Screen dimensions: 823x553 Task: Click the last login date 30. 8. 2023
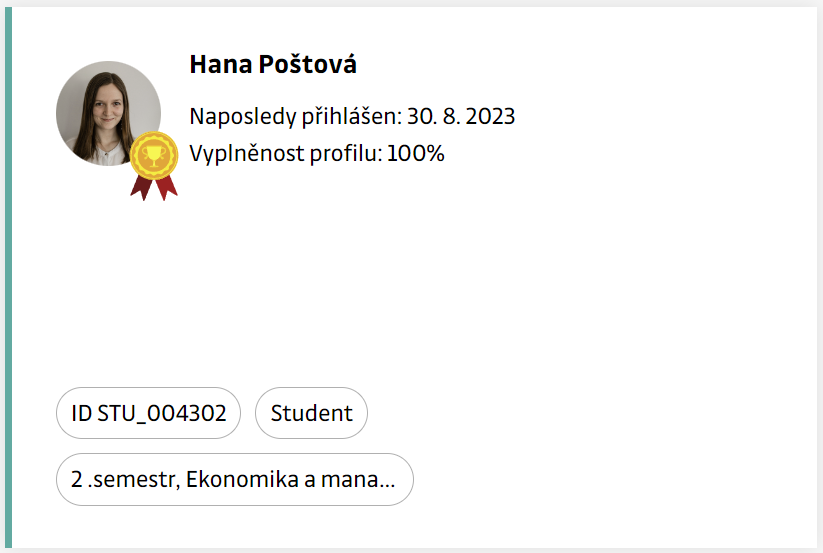coord(461,117)
